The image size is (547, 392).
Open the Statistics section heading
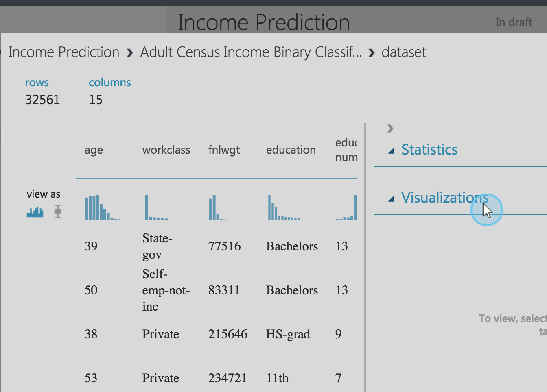click(x=429, y=150)
